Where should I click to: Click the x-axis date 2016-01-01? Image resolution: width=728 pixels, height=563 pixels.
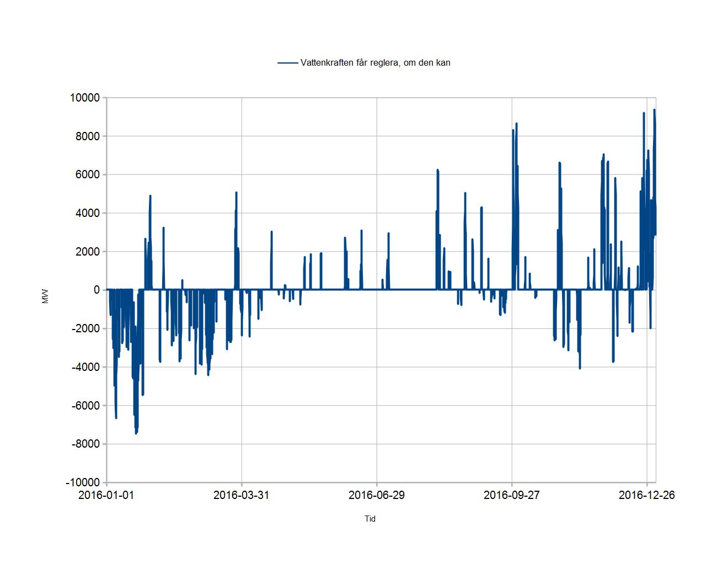tap(106, 495)
